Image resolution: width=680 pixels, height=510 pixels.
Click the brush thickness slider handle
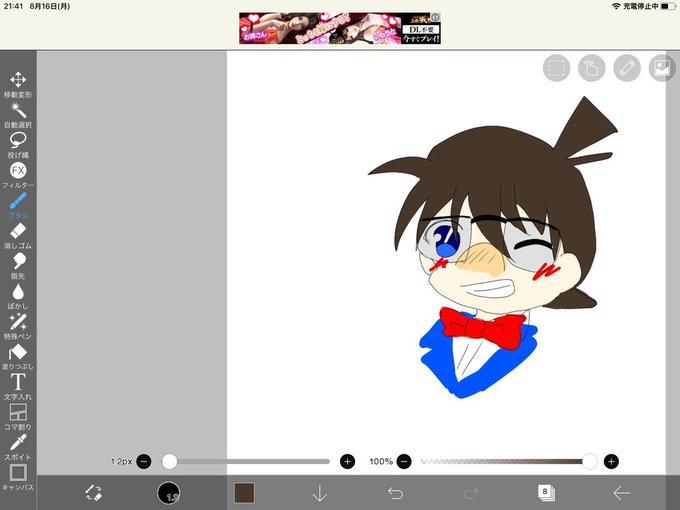pos(169,461)
